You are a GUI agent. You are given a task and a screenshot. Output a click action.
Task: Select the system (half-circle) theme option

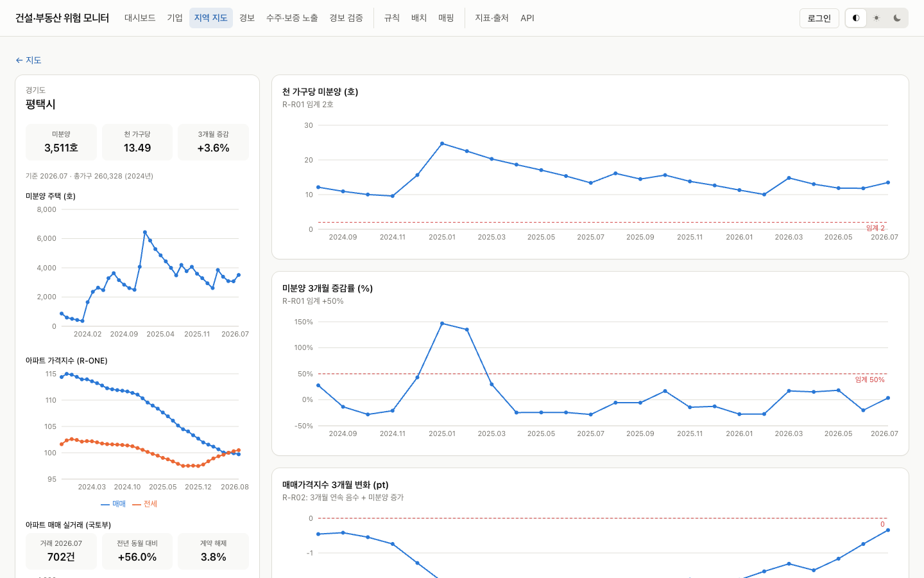[x=856, y=18]
